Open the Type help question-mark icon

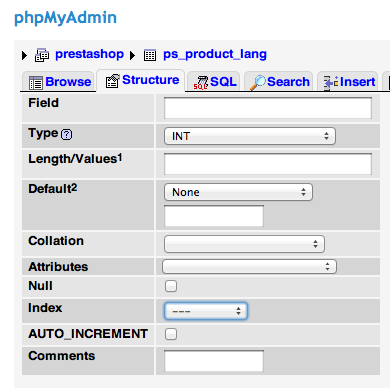point(67,134)
